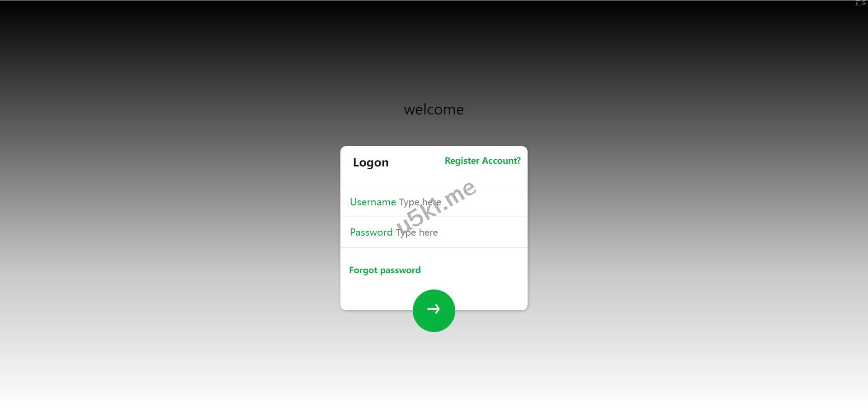Click the Password 'Type here' placeholder
The image size is (868, 408).
(x=417, y=232)
